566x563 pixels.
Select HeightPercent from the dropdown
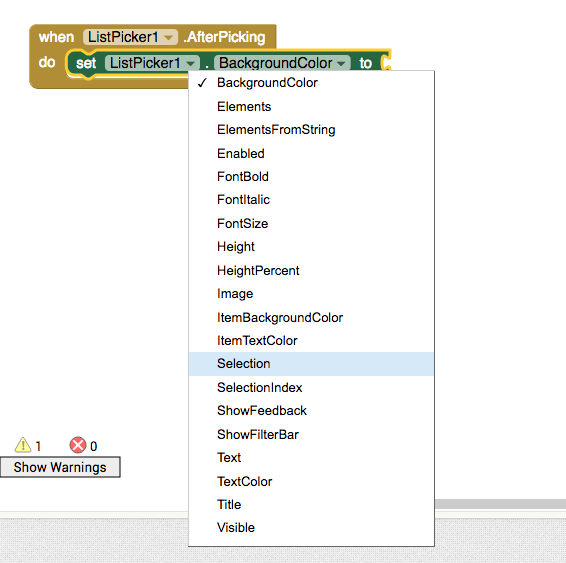pos(311,270)
